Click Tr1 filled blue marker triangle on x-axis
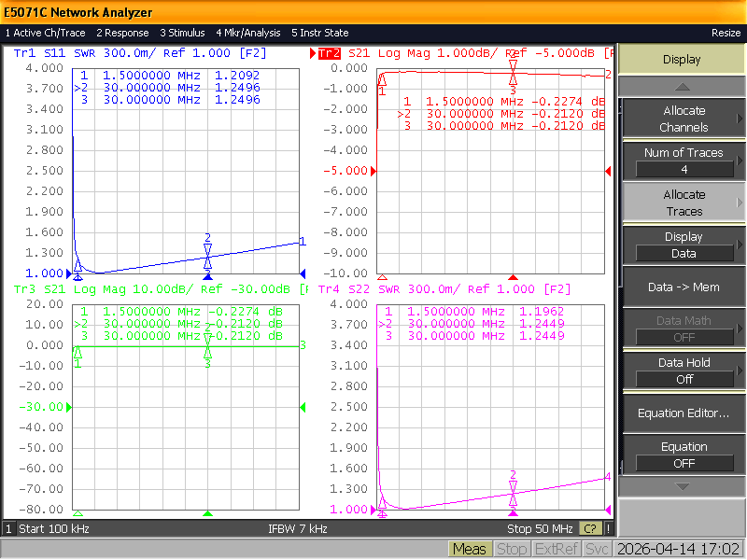 [207, 276]
